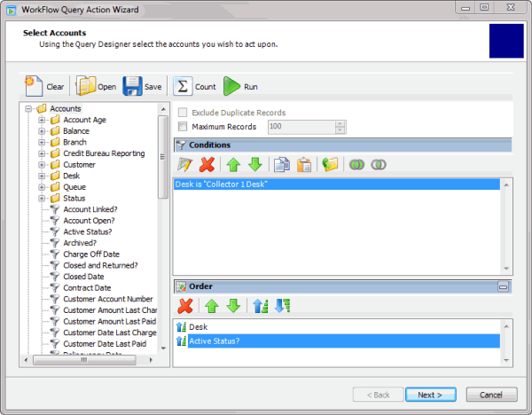Image resolution: width=532 pixels, height=415 pixels.
Task: Collapse the Order panel with minimize button
Action: pos(504,286)
